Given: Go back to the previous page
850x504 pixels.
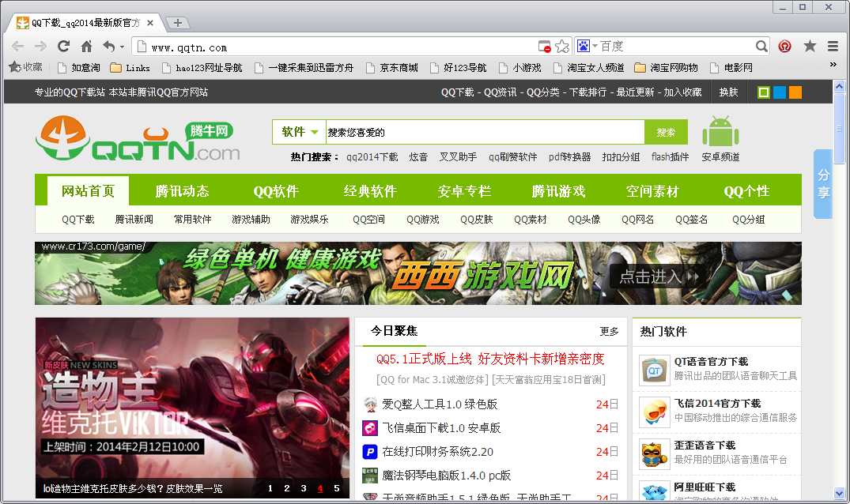Looking at the screenshot, I should [18, 47].
